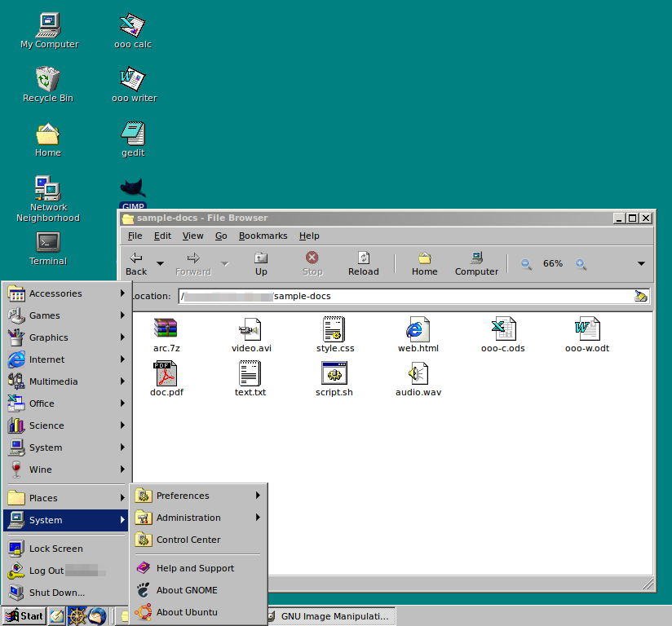Choose About Ubuntu
Viewport: 672px width, 626px height.
click(x=198, y=612)
